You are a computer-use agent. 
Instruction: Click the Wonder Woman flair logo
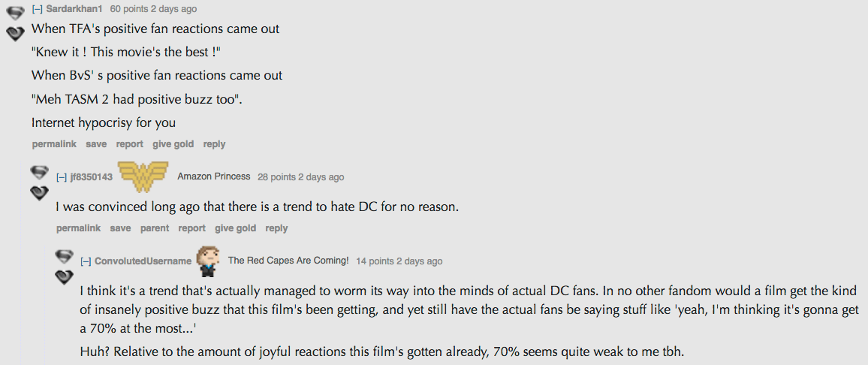(x=144, y=176)
